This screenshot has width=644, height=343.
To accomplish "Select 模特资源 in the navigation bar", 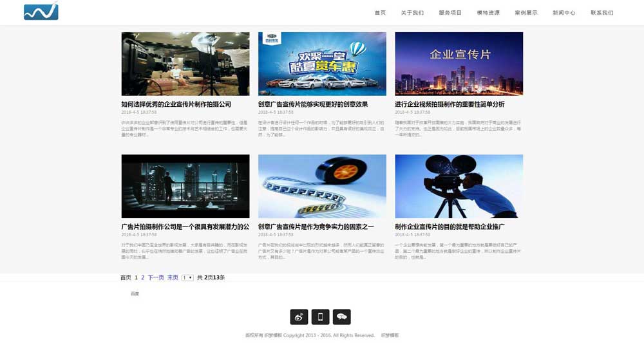I will (x=488, y=13).
